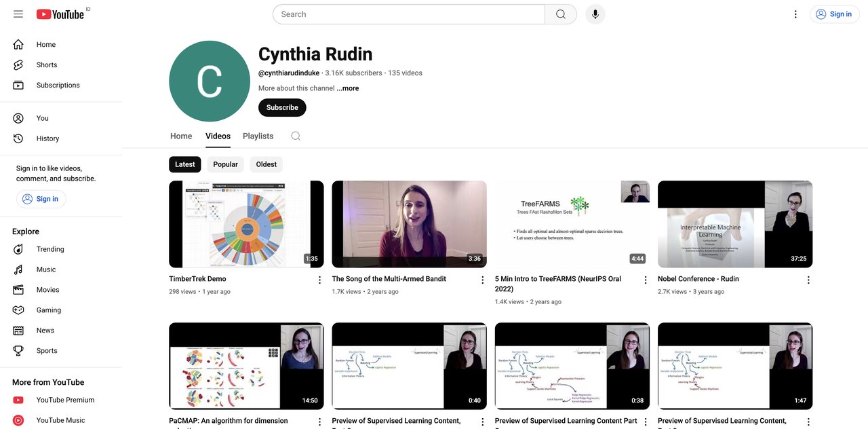The height and width of the screenshot is (429, 868).
Task: Expand the channel description via ...more
Action: 347,88
